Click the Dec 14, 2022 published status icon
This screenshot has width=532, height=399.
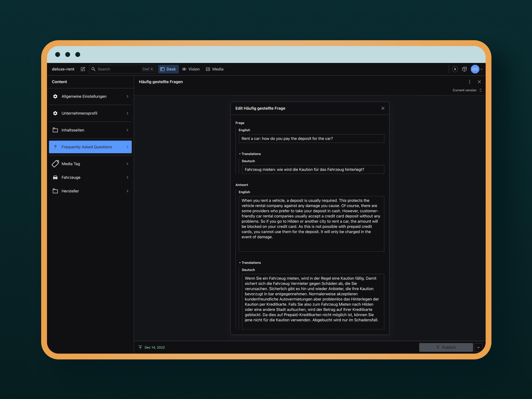click(x=140, y=347)
